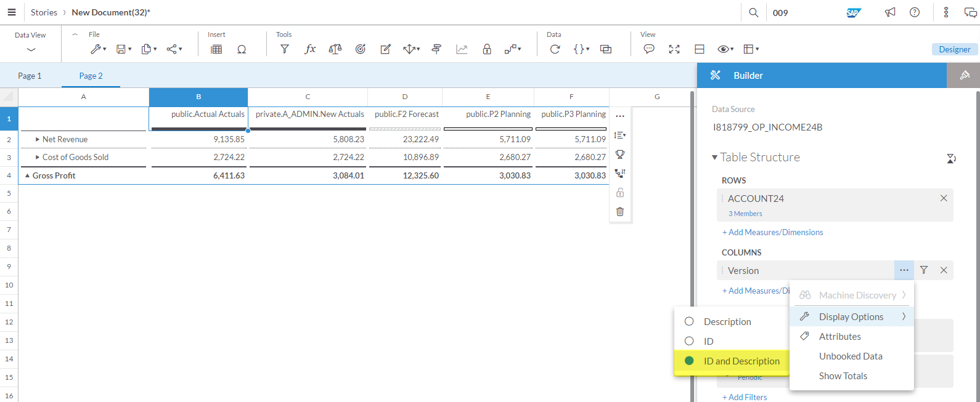Open the target goal icon in Tools
Viewport: 980px width, 402px height.
[x=361, y=49]
